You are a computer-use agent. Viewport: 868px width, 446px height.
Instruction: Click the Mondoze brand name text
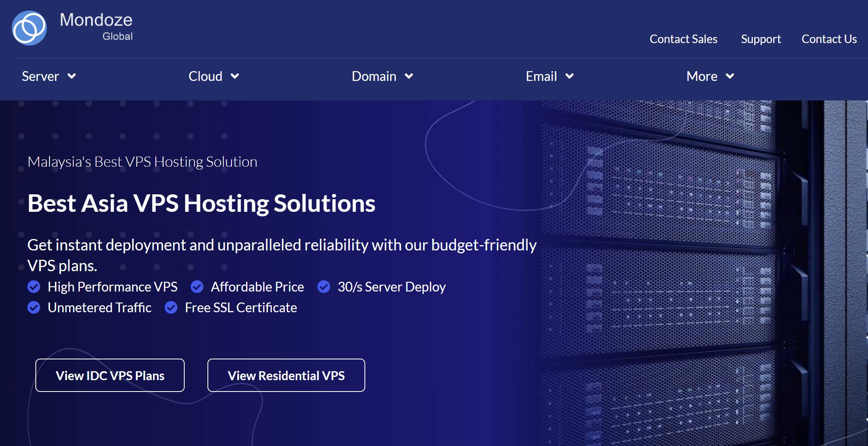(96, 20)
